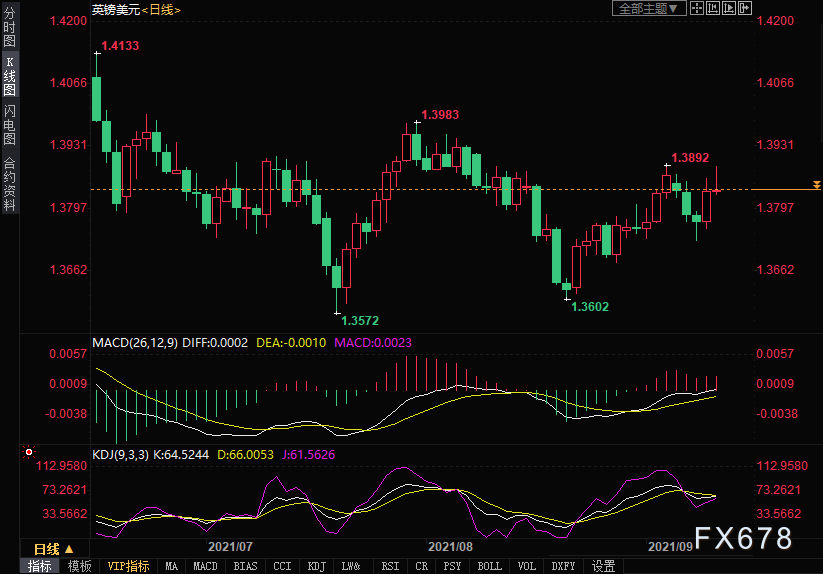The height and width of the screenshot is (574, 823).
Task: Click the small gear icon beside KDJ panel
Action: pos(28,454)
